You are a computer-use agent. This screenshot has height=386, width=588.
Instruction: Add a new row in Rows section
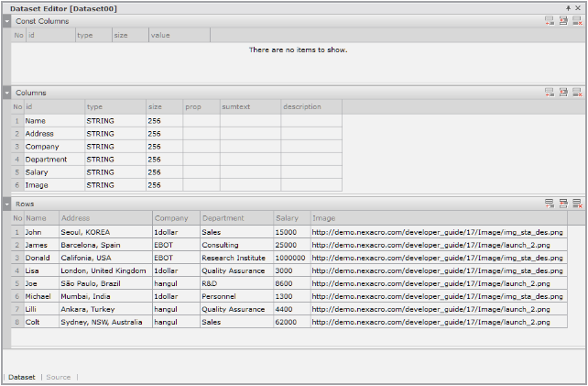[x=549, y=204]
